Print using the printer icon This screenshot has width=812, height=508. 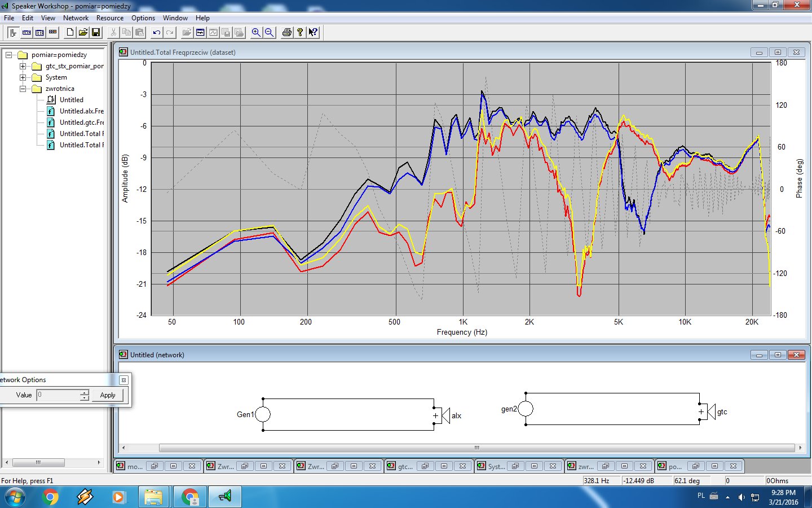pyautogui.click(x=286, y=32)
